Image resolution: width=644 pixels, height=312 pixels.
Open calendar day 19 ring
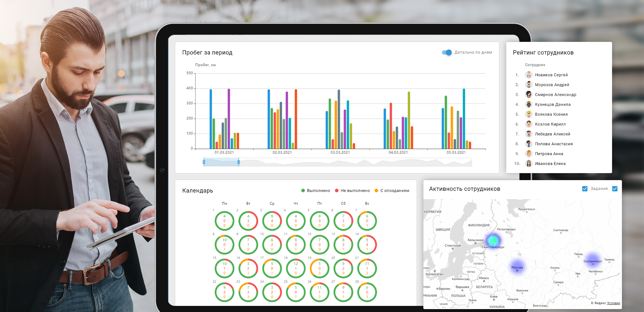point(320,269)
